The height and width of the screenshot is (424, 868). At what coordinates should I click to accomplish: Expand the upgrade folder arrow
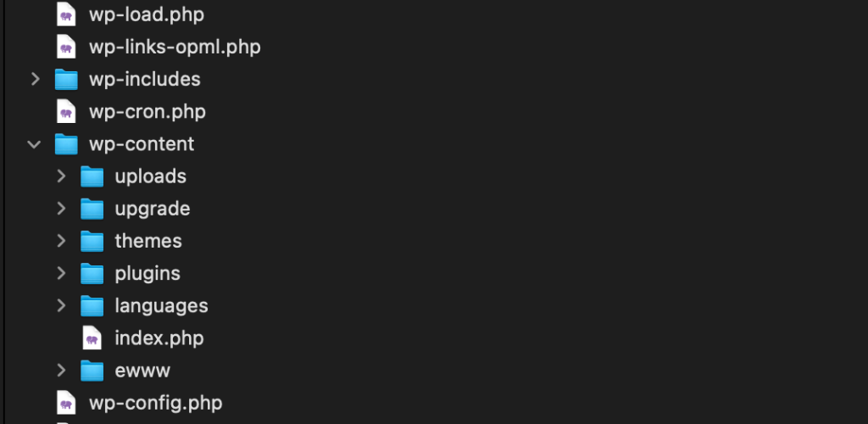tap(61, 209)
